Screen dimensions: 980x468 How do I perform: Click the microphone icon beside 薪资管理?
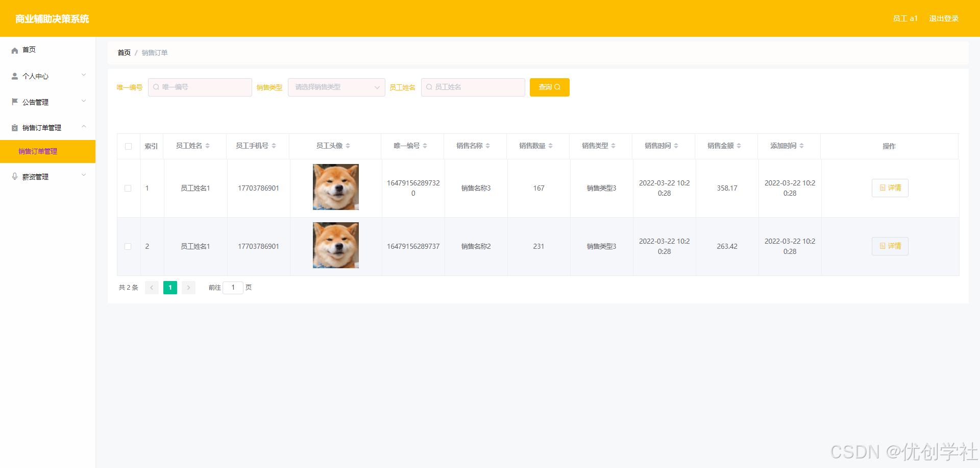tap(15, 176)
